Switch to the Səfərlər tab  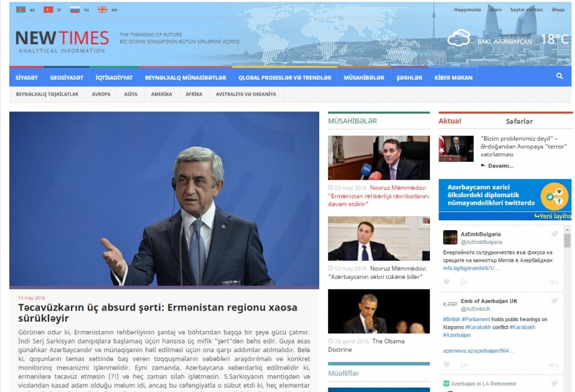click(x=519, y=121)
